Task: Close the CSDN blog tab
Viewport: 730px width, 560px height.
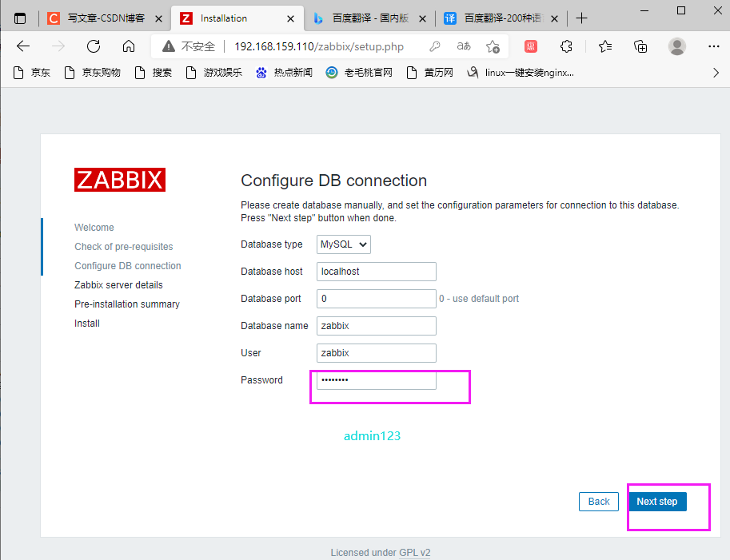Action: [159, 18]
